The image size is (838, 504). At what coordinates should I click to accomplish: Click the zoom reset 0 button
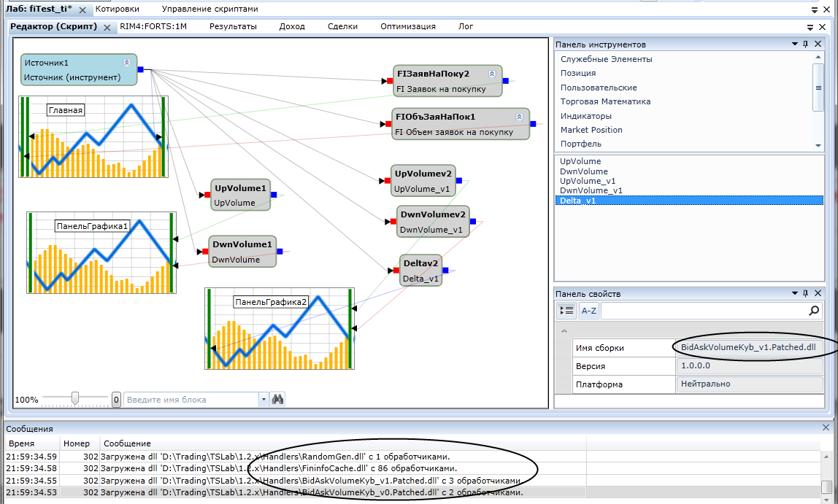point(116,400)
